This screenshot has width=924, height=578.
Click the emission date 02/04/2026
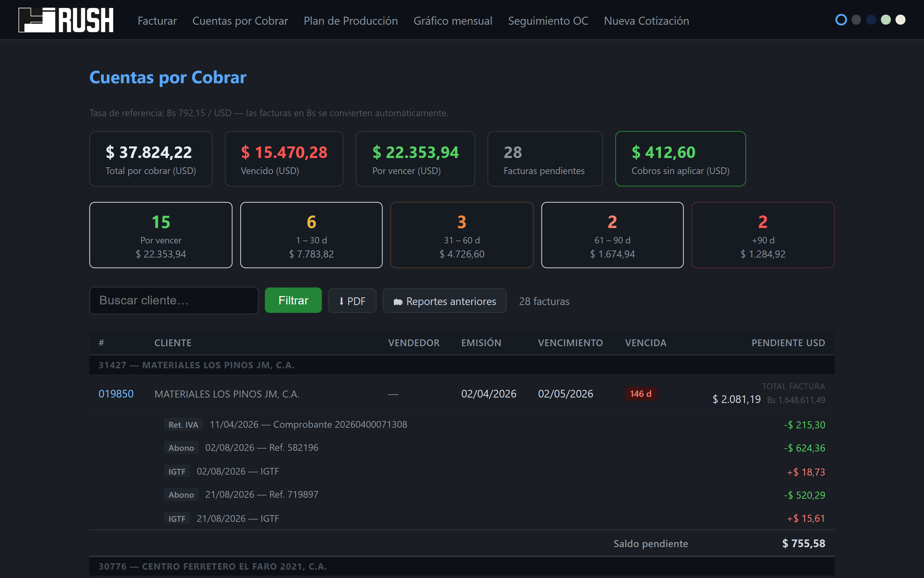[489, 394]
